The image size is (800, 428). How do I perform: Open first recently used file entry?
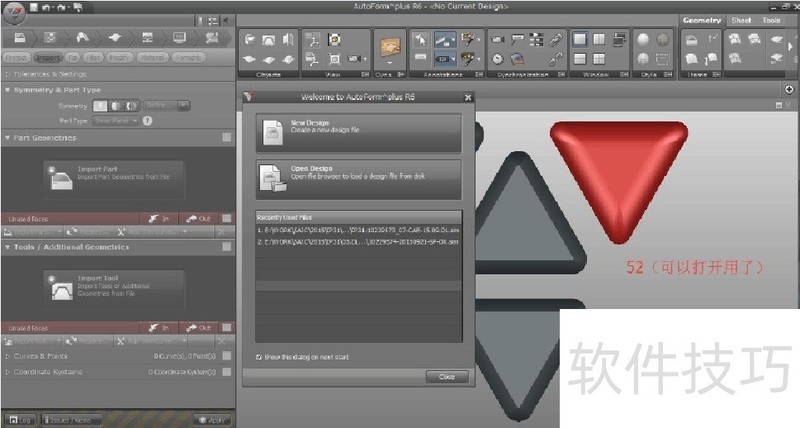point(358,230)
